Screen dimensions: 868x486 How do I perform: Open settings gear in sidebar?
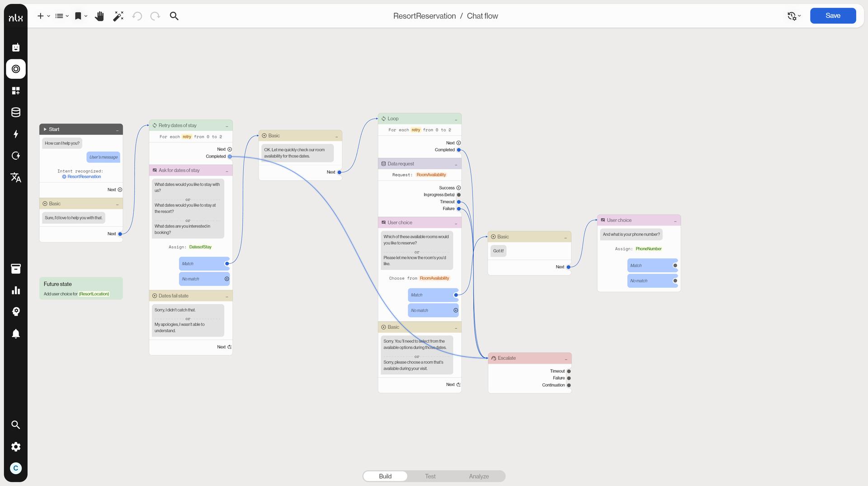pyautogui.click(x=16, y=447)
